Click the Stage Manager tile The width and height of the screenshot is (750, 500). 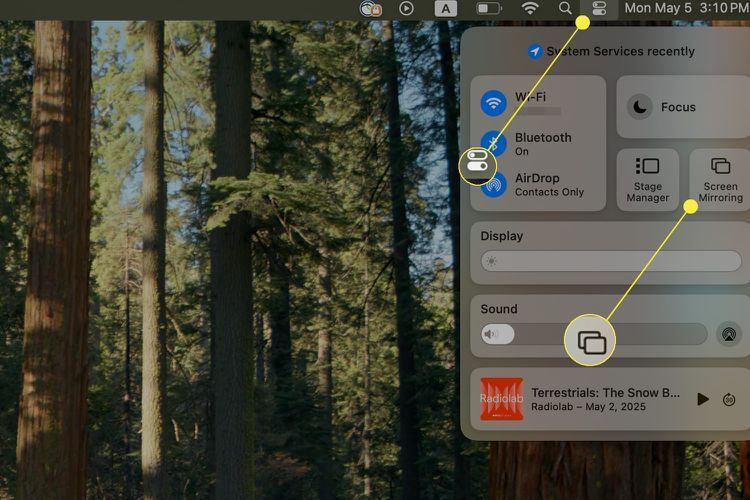coord(647,180)
